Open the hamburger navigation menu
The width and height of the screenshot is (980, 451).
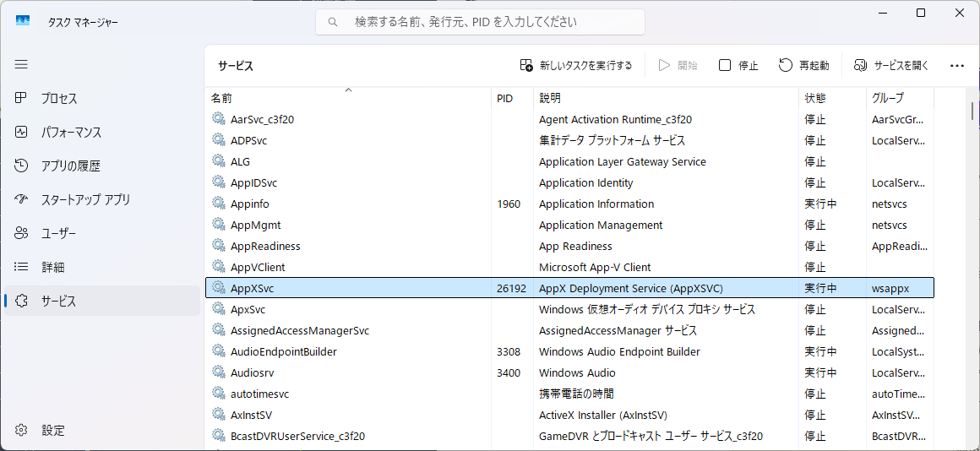pos(21,64)
